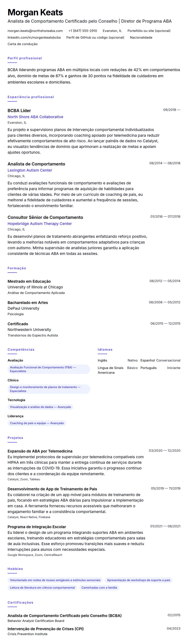Image resolution: width=188 pixels, height=644 pixels.
Task: Click Northwestern University text
Action: coord(29,330)
